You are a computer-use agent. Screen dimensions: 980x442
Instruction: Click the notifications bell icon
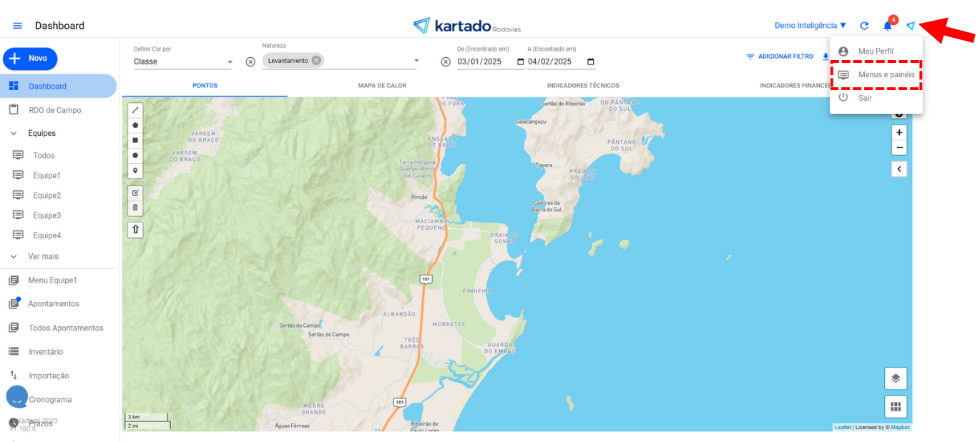887,26
